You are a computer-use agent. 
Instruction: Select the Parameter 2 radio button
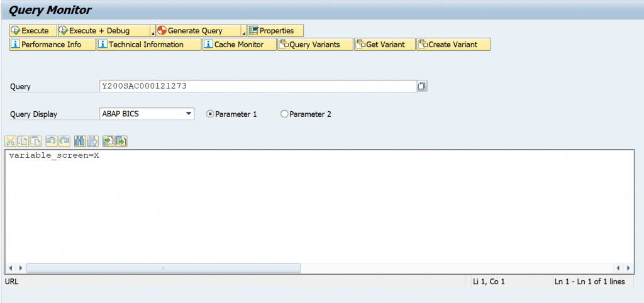click(284, 114)
